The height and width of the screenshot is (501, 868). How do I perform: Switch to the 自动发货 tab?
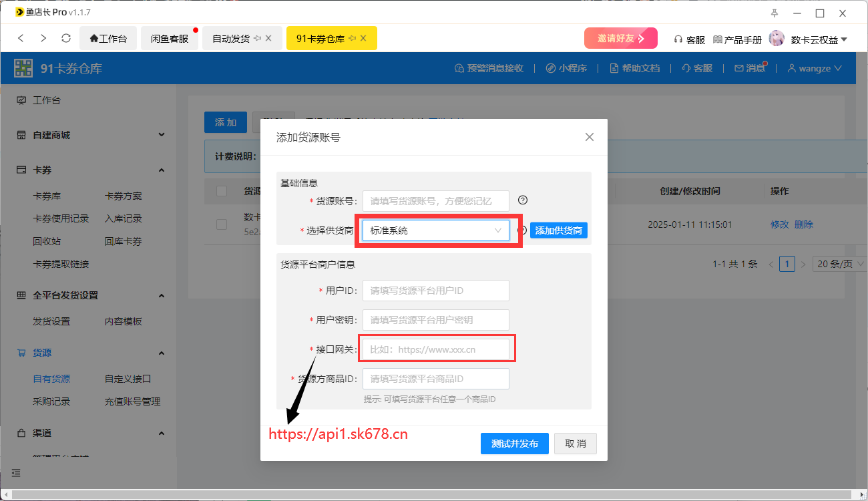click(x=231, y=39)
